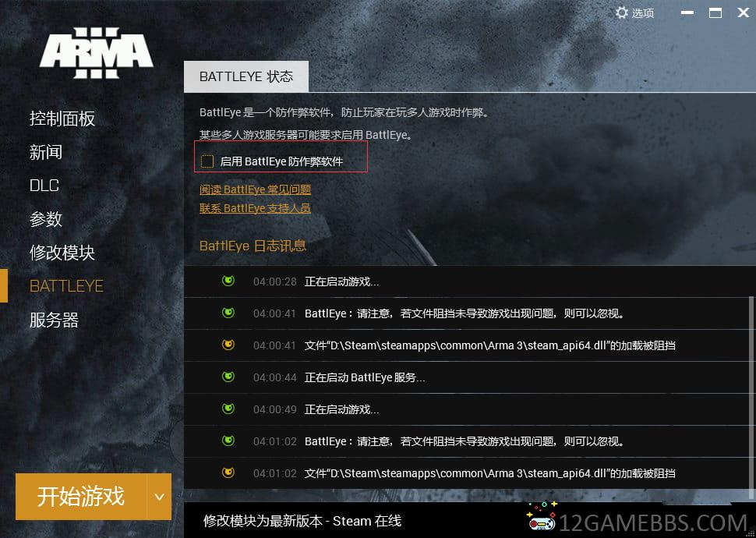The image size is (756, 538).
Task: Click the options gear icon
Action: pos(621,12)
